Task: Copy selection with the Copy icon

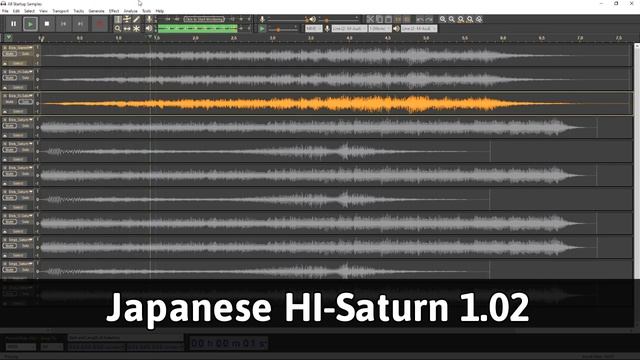Action: (379, 19)
